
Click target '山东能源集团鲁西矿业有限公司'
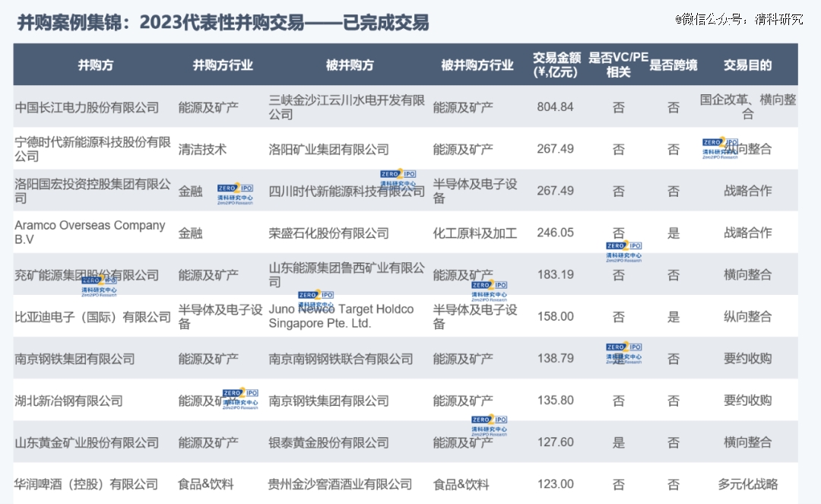[347, 274]
